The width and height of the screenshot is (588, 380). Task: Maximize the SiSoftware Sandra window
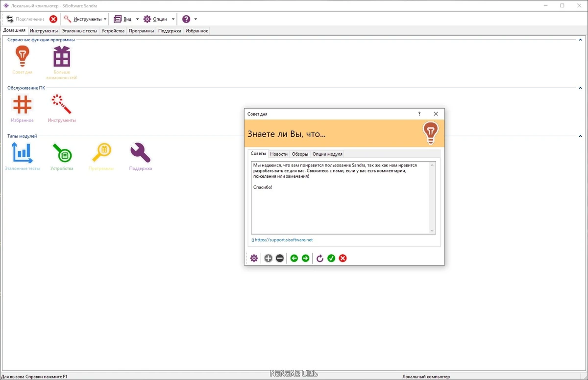562,5
